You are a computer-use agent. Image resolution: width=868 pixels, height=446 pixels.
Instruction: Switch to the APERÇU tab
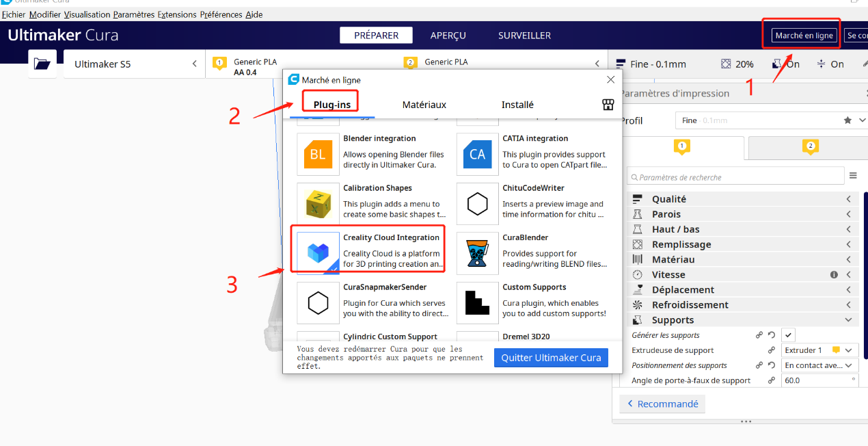coord(447,35)
